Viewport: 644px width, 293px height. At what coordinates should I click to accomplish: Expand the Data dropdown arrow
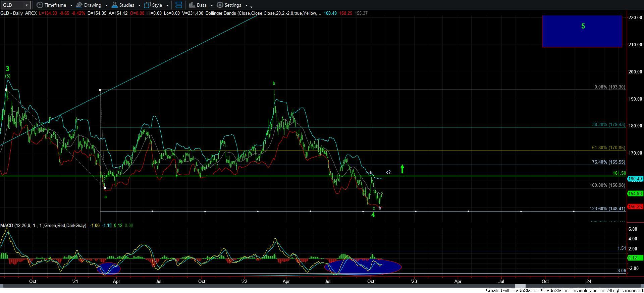[x=212, y=5]
